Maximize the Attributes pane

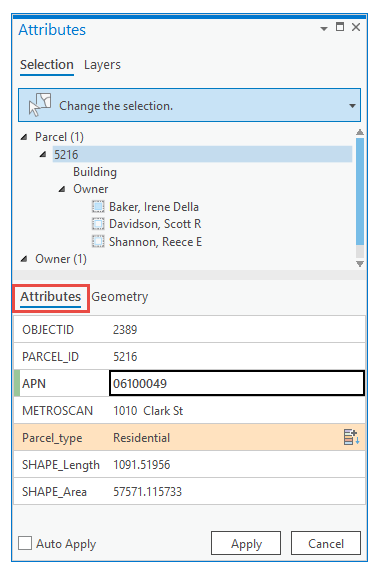(340, 27)
